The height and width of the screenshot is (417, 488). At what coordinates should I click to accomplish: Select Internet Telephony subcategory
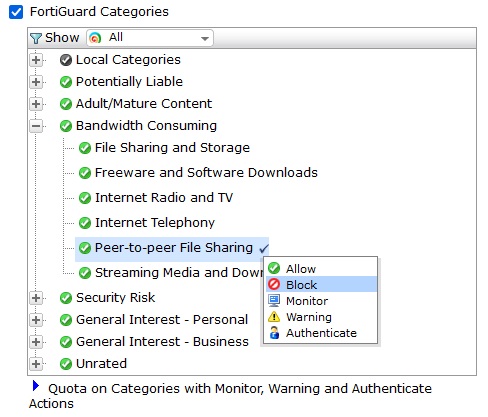point(155,223)
